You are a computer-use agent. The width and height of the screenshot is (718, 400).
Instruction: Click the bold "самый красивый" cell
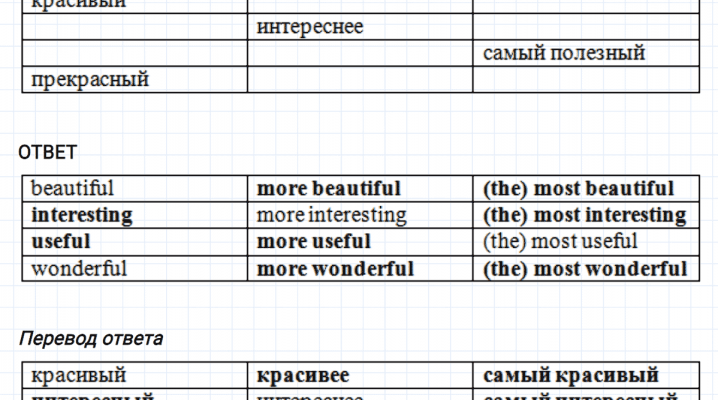click(571, 376)
